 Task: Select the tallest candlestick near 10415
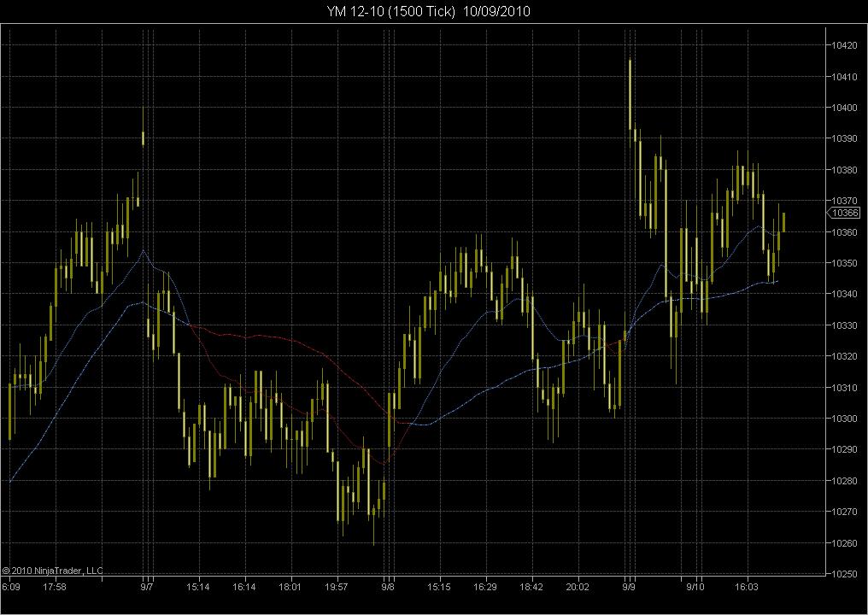click(630, 94)
